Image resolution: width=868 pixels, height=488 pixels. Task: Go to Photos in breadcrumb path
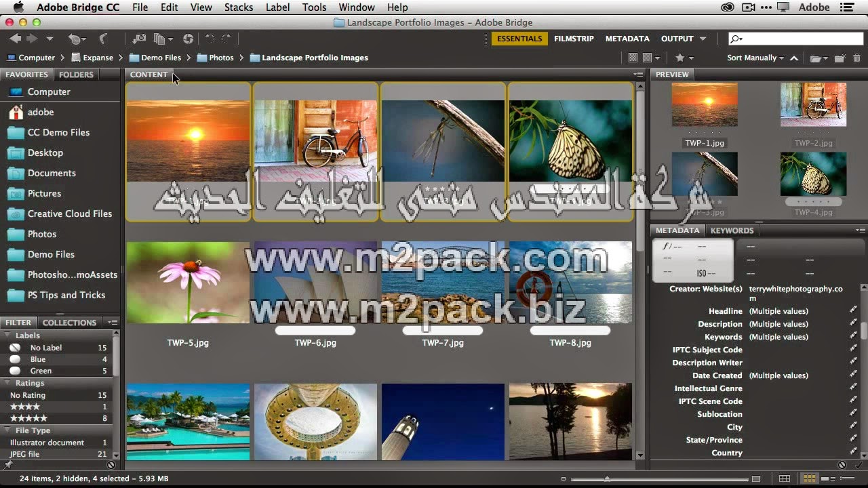215,58
